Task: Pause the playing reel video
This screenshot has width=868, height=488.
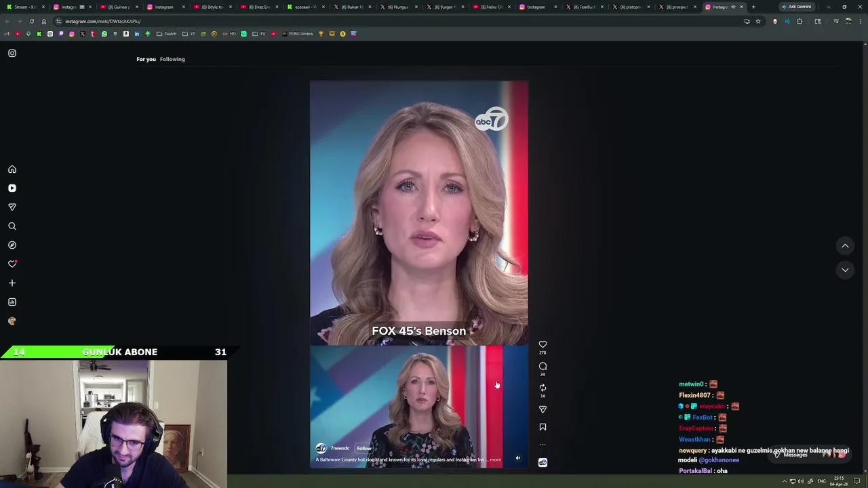Action: pos(419,274)
